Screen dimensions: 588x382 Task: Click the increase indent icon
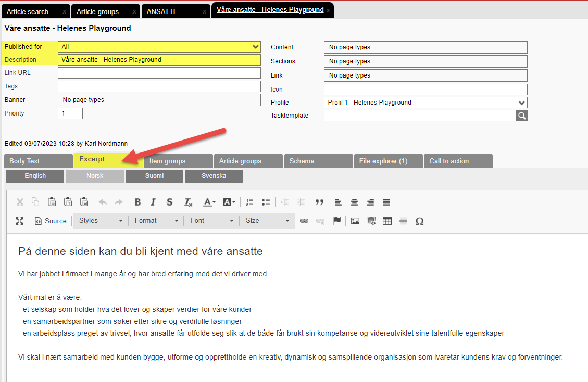301,202
